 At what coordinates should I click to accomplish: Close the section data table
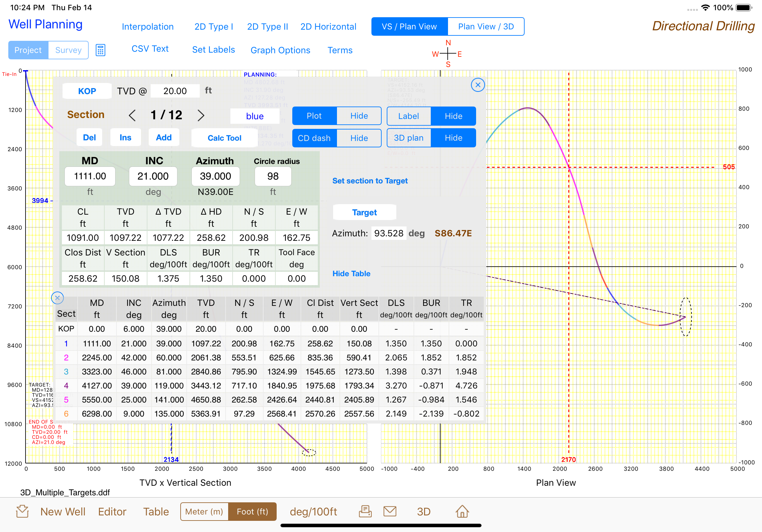click(57, 298)
